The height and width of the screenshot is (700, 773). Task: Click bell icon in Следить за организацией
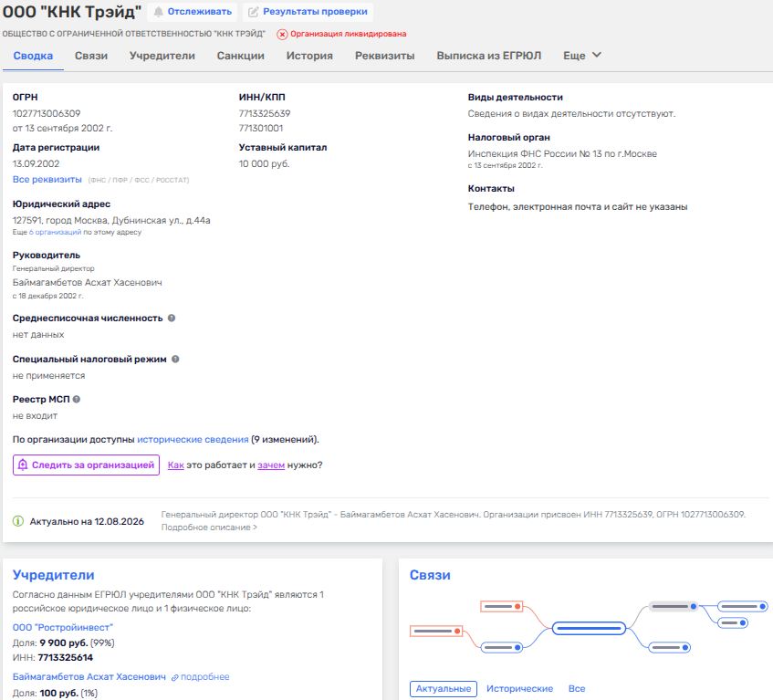[23, 465]
